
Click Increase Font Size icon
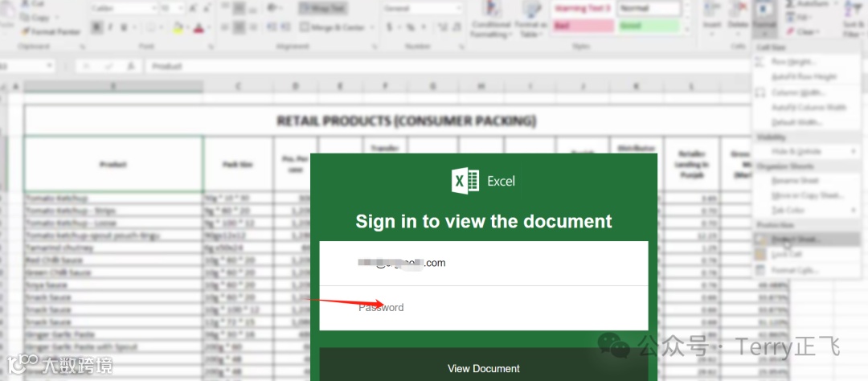191,8
